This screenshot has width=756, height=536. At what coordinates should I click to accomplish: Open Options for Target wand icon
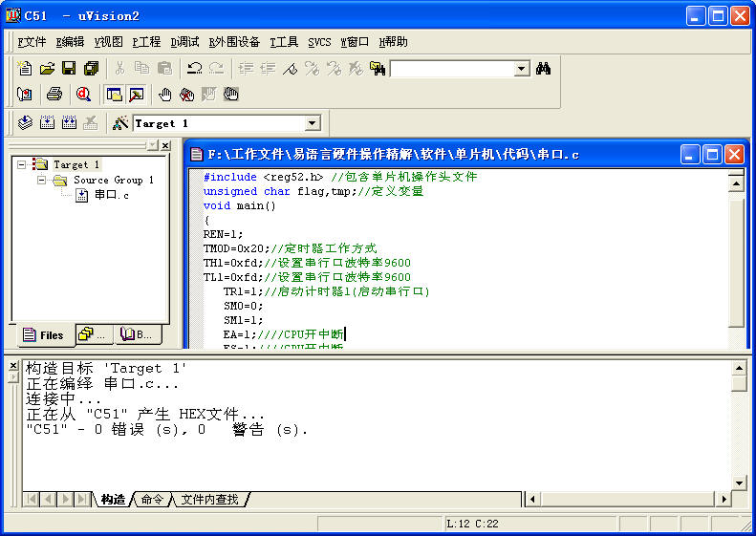[x=120, y=123]
